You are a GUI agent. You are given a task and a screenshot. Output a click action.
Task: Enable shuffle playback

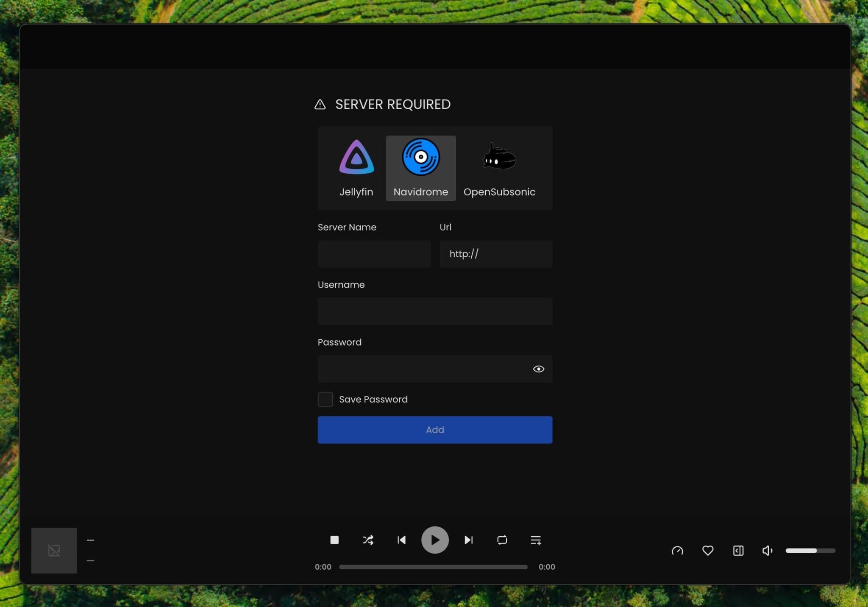(x=367, y=540)
